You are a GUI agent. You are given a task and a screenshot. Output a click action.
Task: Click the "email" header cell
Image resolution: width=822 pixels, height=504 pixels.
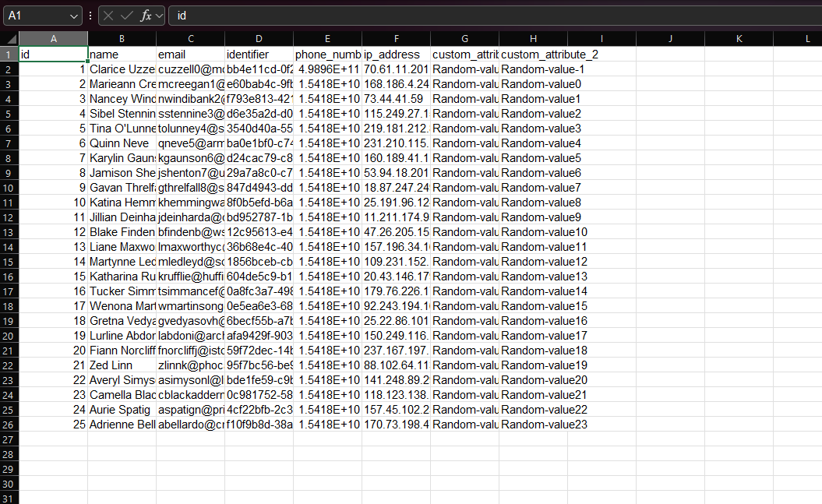click(190, 55)
